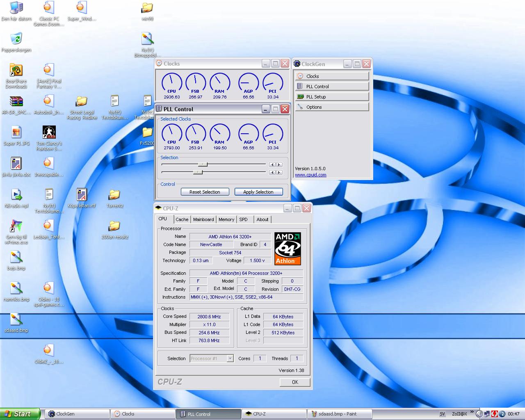Open the Memory tab in CPU-Z
This screenshot has height=420, width=525.
226,219
